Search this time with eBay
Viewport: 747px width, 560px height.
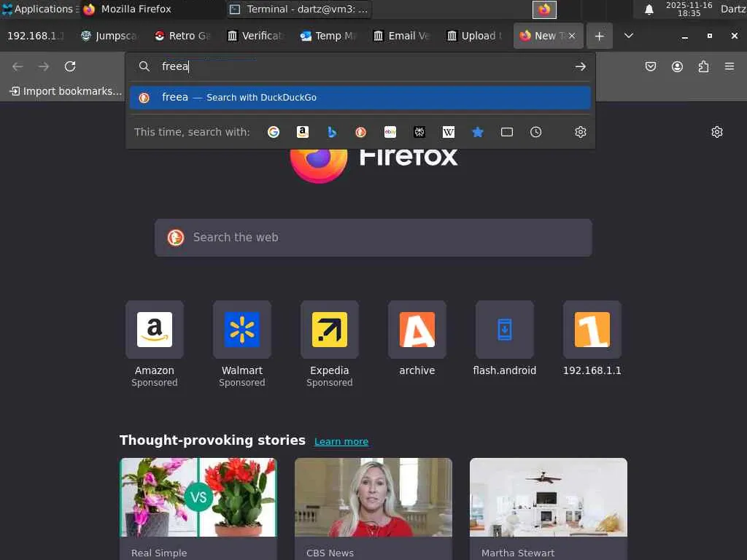pyautogui.click(x=390, y=132)
